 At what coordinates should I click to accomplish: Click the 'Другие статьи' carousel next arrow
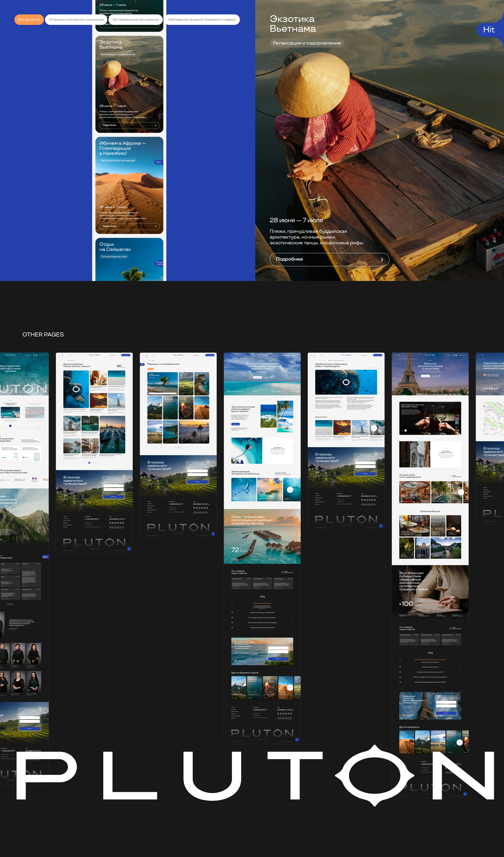374,428
